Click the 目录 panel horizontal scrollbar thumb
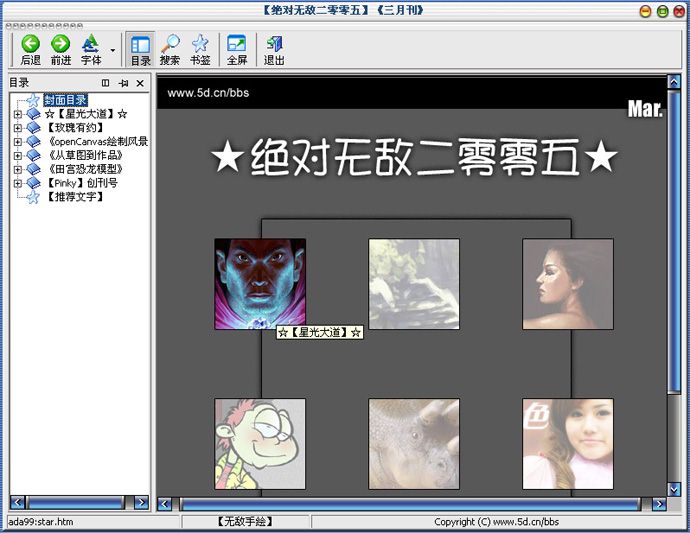This screenshot has width=690, height=533. [76, 503]
